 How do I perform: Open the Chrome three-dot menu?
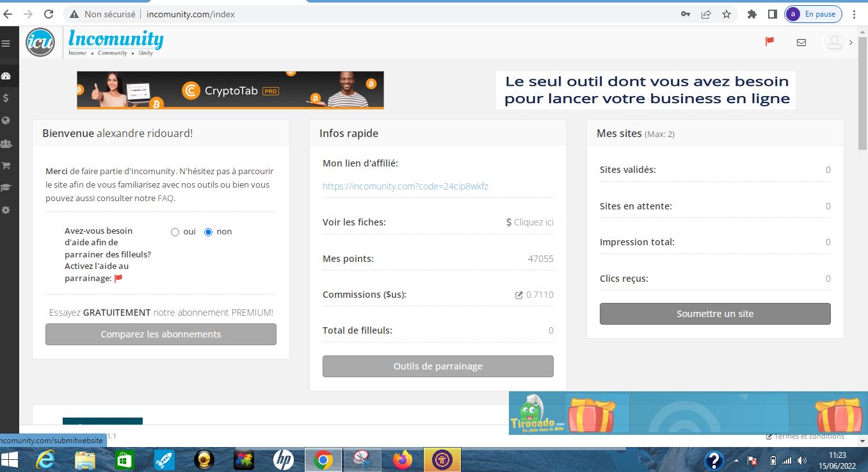click(x=855, y=13)
